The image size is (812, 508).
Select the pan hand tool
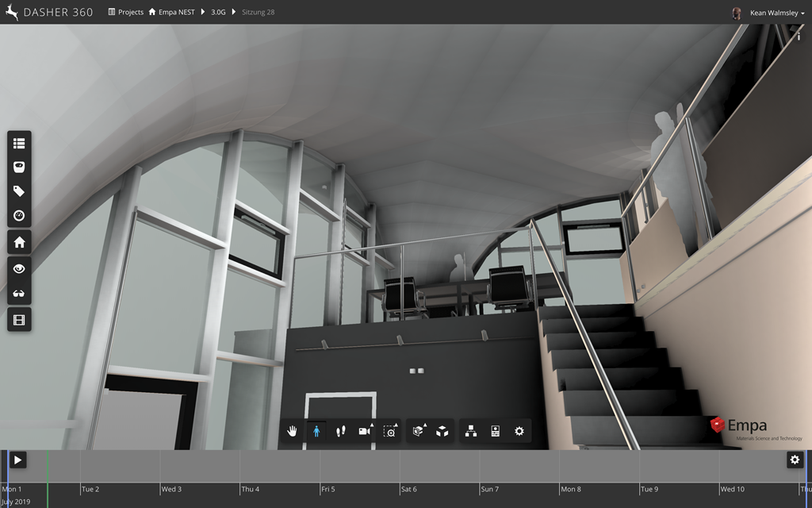click(293, 431)
